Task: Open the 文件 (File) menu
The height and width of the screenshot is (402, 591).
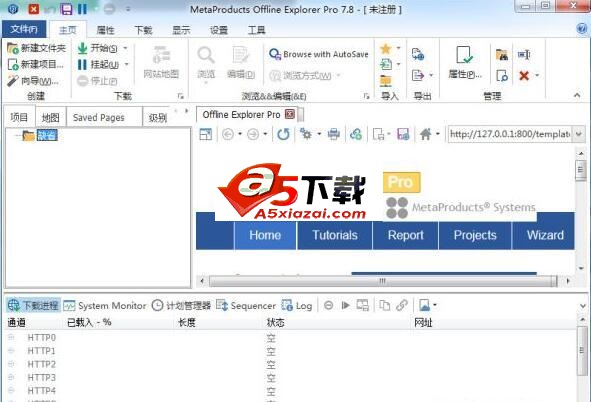Action: [24, 29]
